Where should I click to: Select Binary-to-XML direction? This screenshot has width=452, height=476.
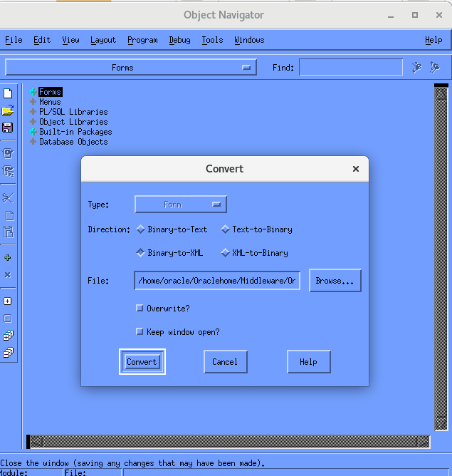pyautogui.click(x=169, y=252)
